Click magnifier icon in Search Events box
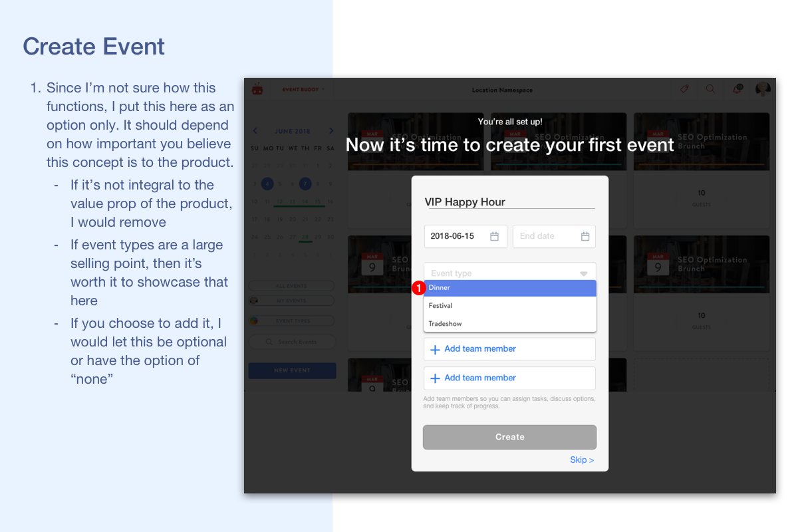This screenshot has height=532, width=798. click(x=269, y=342)
